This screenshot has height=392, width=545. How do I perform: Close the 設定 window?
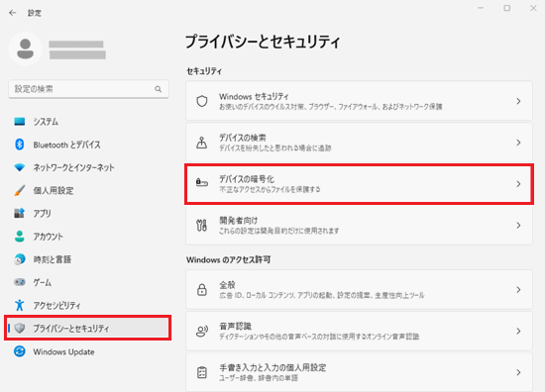[x=533, y=8]
